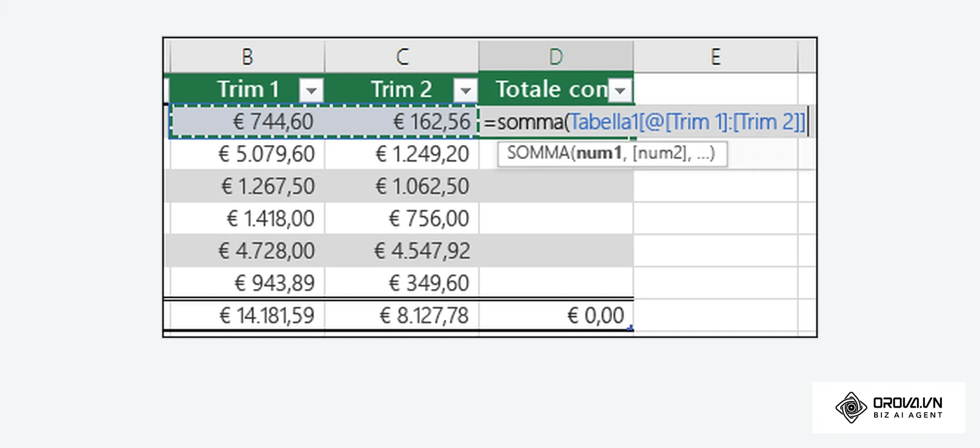Click num1 argument in the SOMMA tooltip
Viewport: 980px width, 448px height.
[x=599, y=153]
